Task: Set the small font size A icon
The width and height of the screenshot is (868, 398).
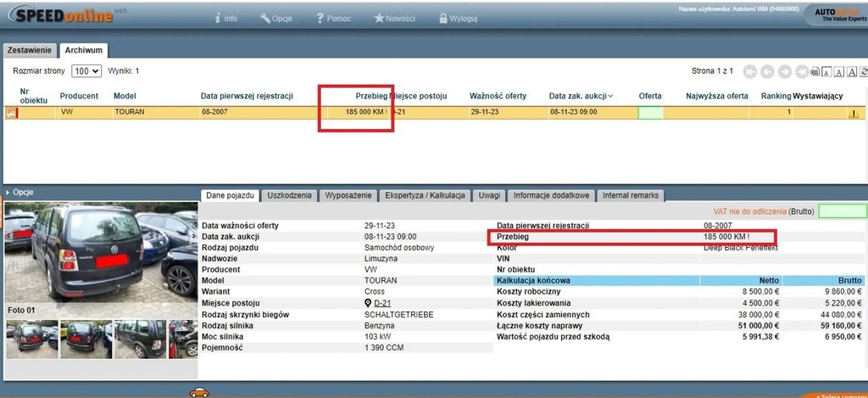Action: coord(826,71)
